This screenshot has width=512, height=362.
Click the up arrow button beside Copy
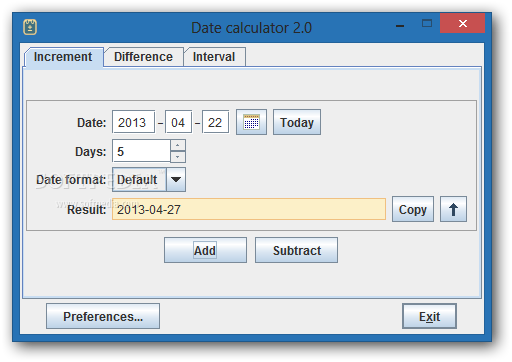point(453,209)
